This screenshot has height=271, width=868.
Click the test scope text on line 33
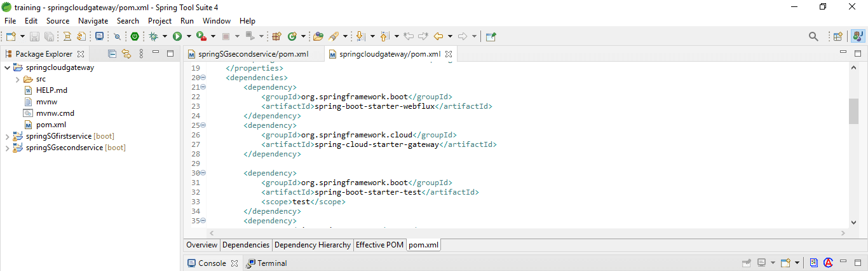[301, 202]
